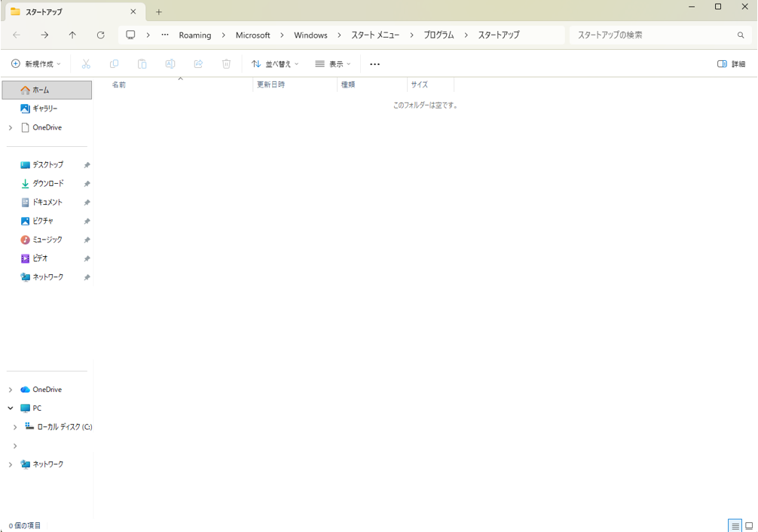Navigate to Windows in the breadcrumb path

point(310,35)
